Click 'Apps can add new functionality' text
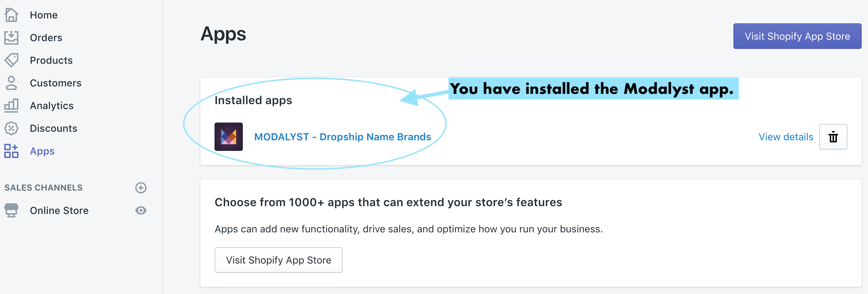868x294 pixels. (x=409, y=229)
